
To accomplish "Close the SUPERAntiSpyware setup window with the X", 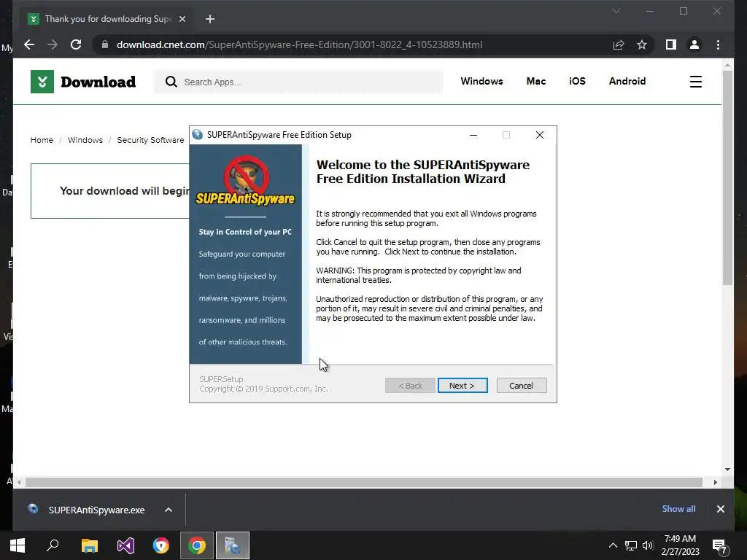I will click(539, 135).
